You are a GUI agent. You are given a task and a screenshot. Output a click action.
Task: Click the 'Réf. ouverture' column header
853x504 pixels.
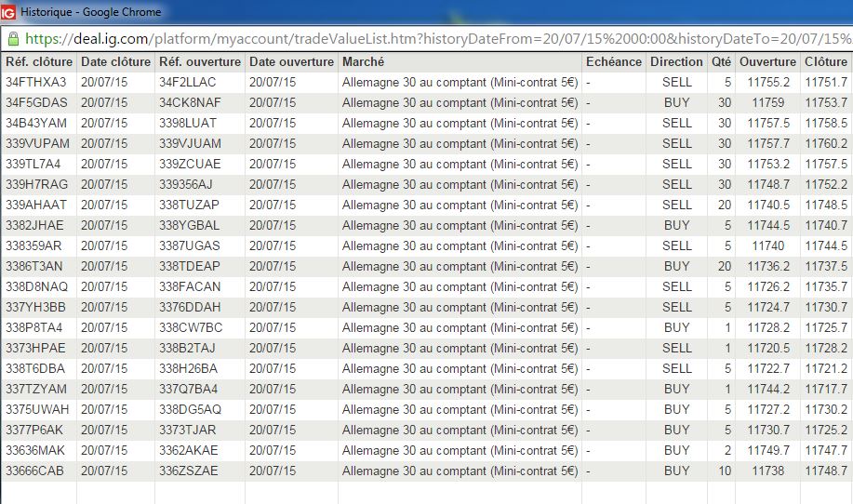(x=200, y=62)
